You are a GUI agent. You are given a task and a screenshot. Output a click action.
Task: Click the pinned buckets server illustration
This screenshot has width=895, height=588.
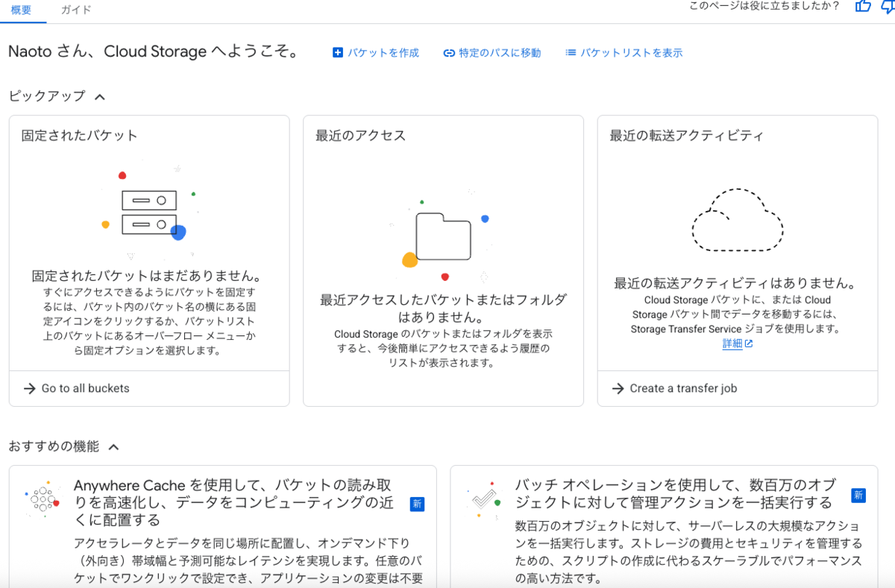tap(148, 212)
